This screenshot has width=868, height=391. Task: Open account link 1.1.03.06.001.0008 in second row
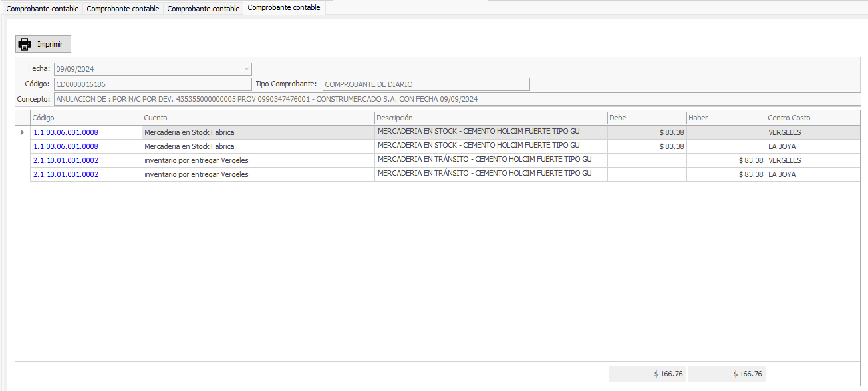66,146
